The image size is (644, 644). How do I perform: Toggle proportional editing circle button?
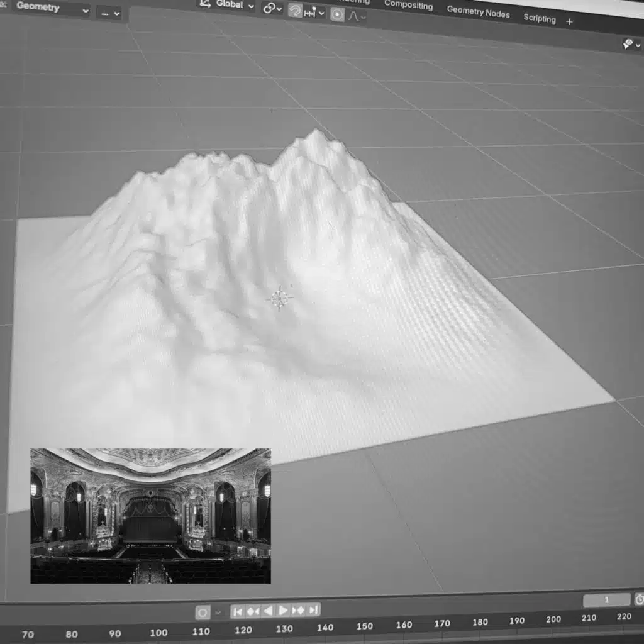(x=338, y=14)
